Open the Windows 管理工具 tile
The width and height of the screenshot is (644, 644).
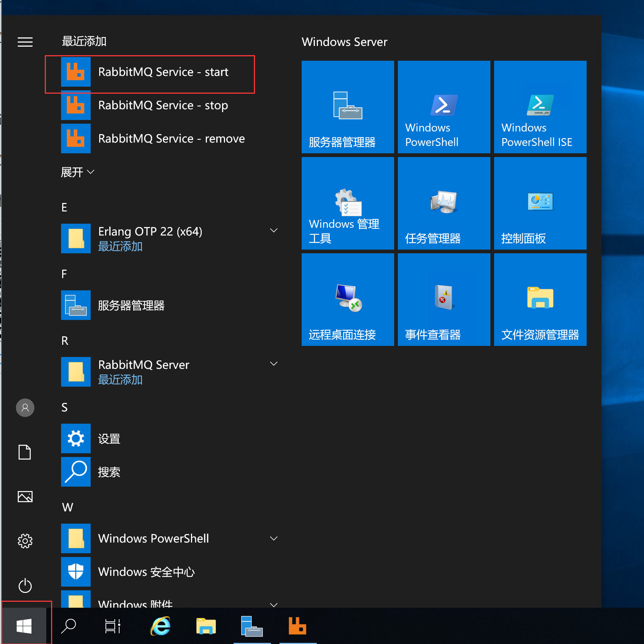tap(348, 203)
